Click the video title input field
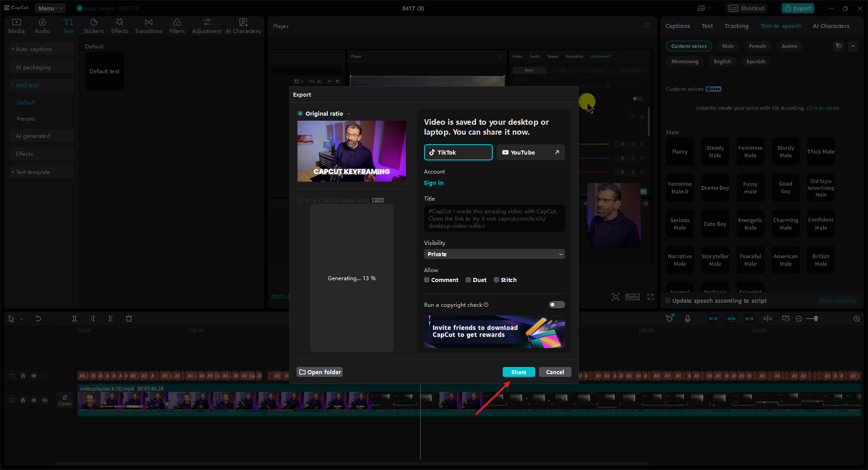Image resolution: width=868 pixels, height=470 pixels. 494,218
